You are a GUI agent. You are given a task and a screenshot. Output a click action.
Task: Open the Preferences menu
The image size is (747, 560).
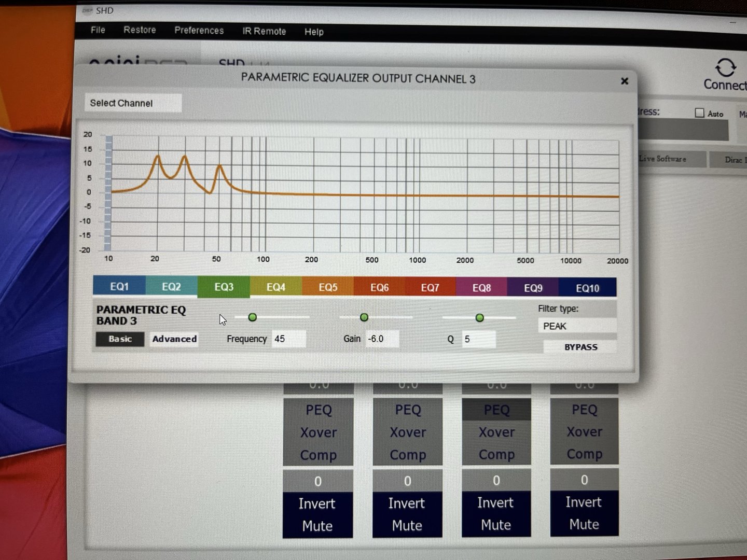[199, 31]
